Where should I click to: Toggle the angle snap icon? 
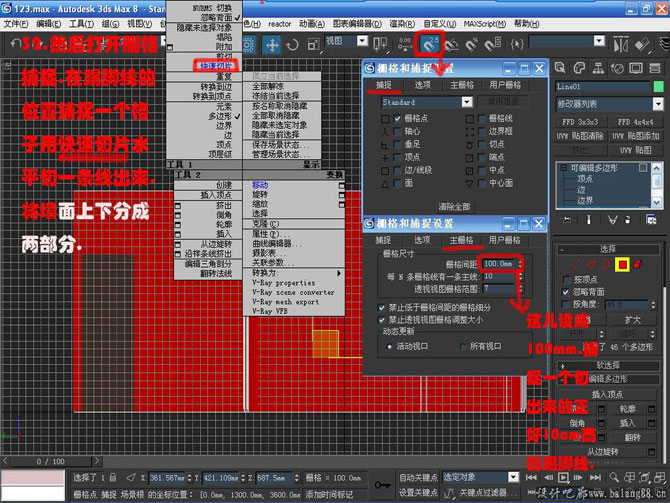pos(451,44)
